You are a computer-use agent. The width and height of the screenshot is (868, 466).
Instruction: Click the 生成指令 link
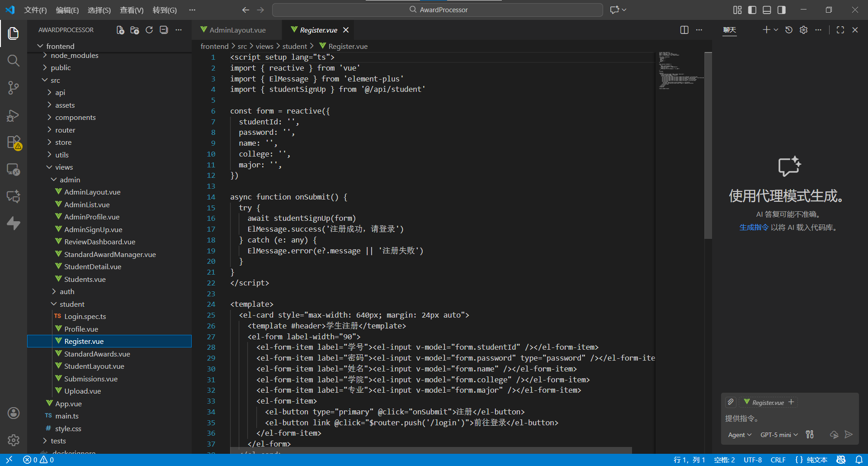click(754, 228)
